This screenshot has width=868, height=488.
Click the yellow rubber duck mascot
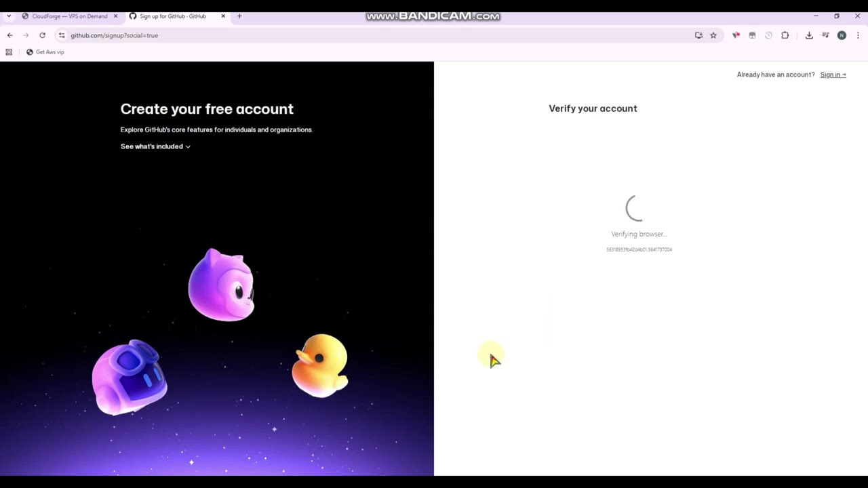tap(320, 365)
